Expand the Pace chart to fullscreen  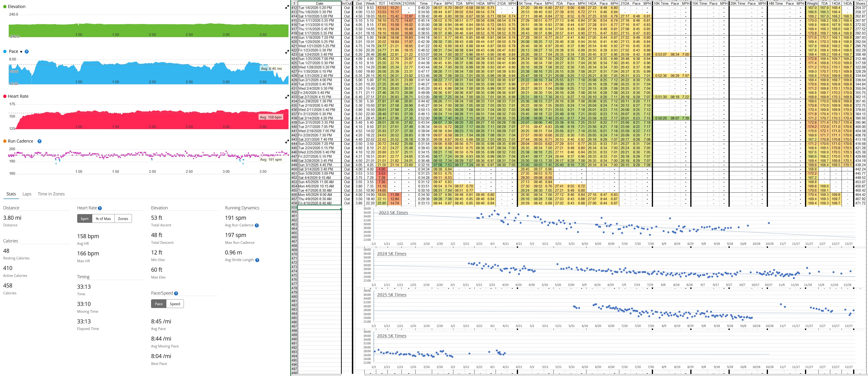(287, 52)
